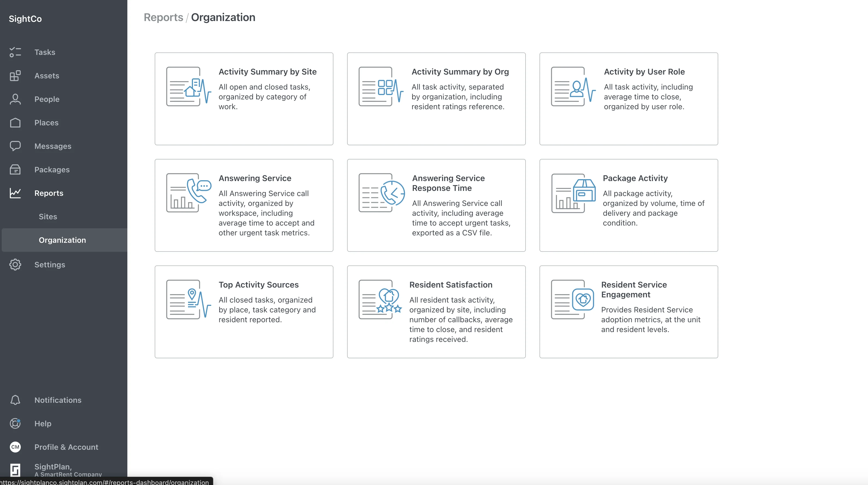The height and width of the screenshot is (485, 868).
Task: Click the SightCo organization name
Action: pos(25,19)
